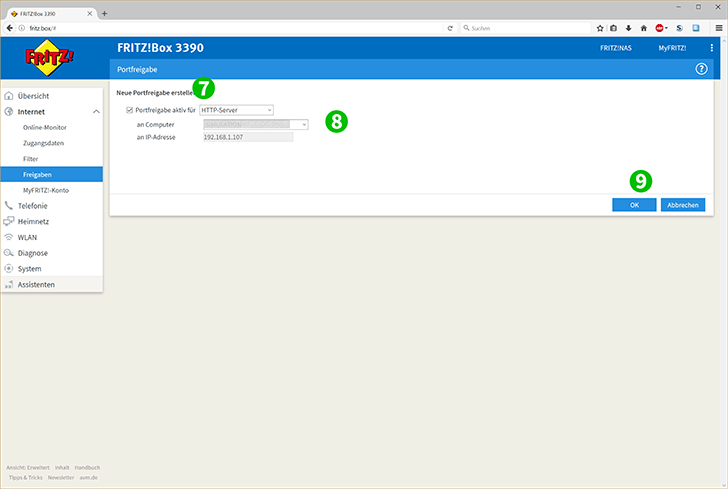Confirm with the OK button
This screenshot has width=728, height=489.
pyautogui.click(x=634, y=205)
